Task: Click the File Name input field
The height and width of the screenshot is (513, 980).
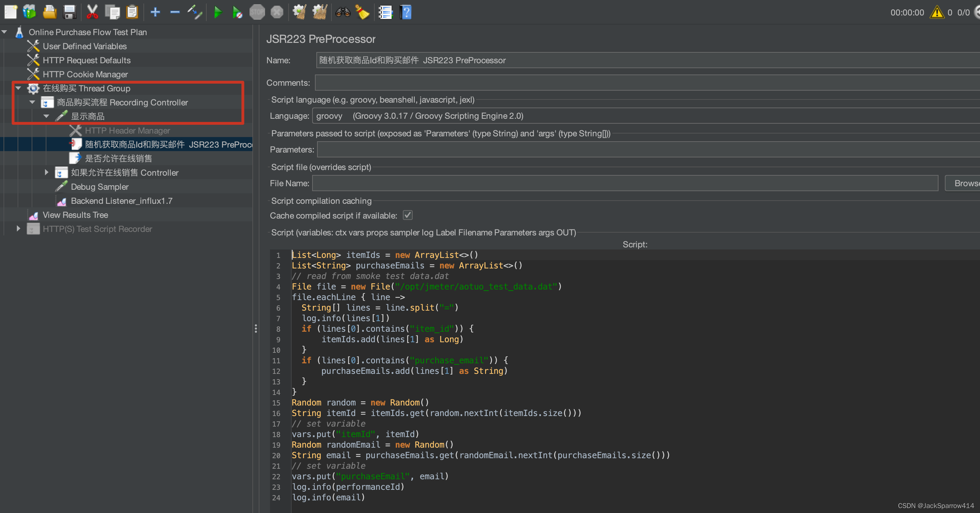Action: pos(625,183)
